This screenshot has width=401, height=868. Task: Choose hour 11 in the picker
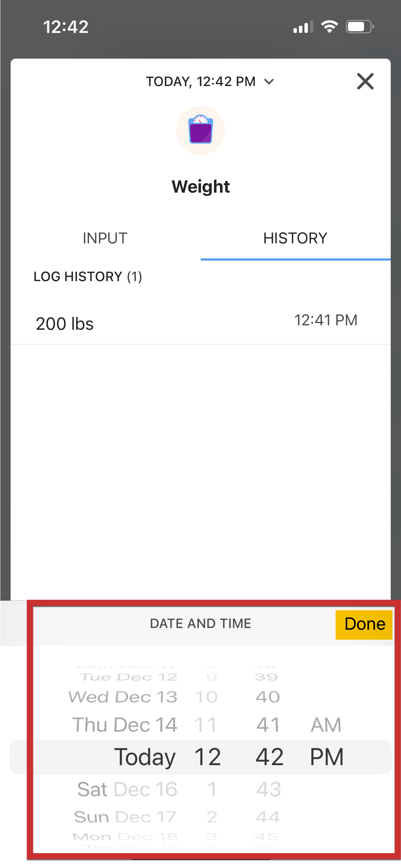(205, 725)
